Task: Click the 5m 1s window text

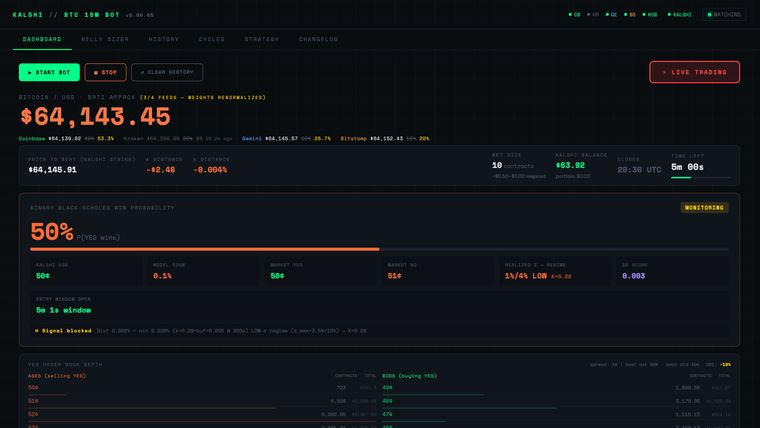Action: coord(63,310)
